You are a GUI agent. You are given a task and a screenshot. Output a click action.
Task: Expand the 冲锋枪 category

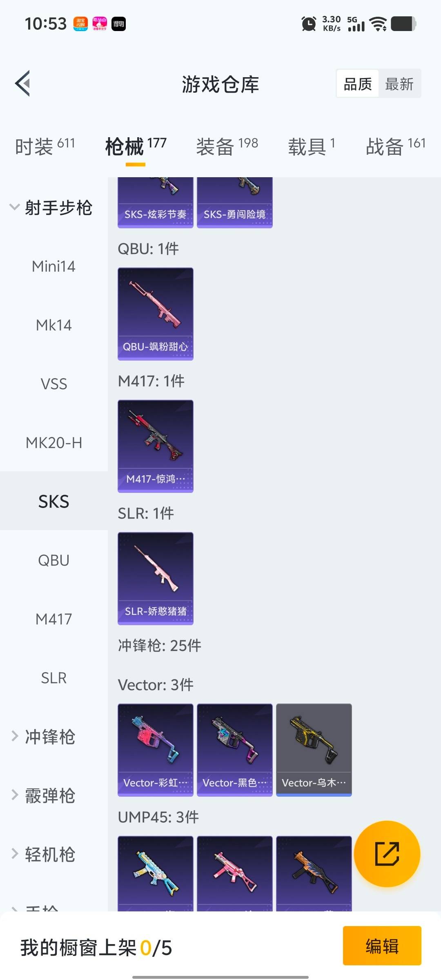pyautogui.click(x=43, y=737)
